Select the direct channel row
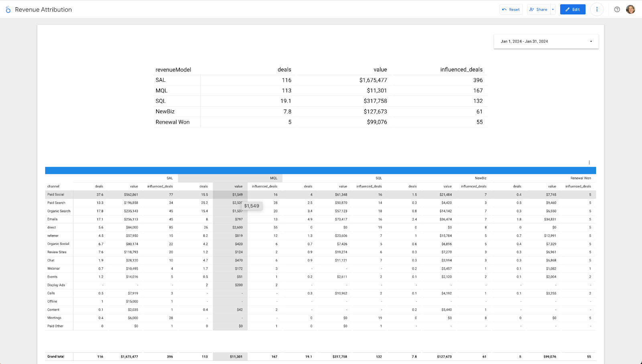Screen dimensions: 642x364 321,228
